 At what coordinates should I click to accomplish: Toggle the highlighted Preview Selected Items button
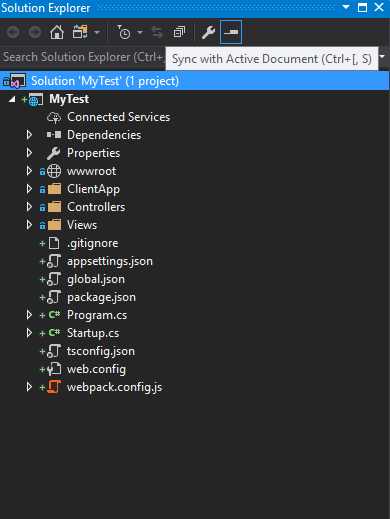click(231, 32)
